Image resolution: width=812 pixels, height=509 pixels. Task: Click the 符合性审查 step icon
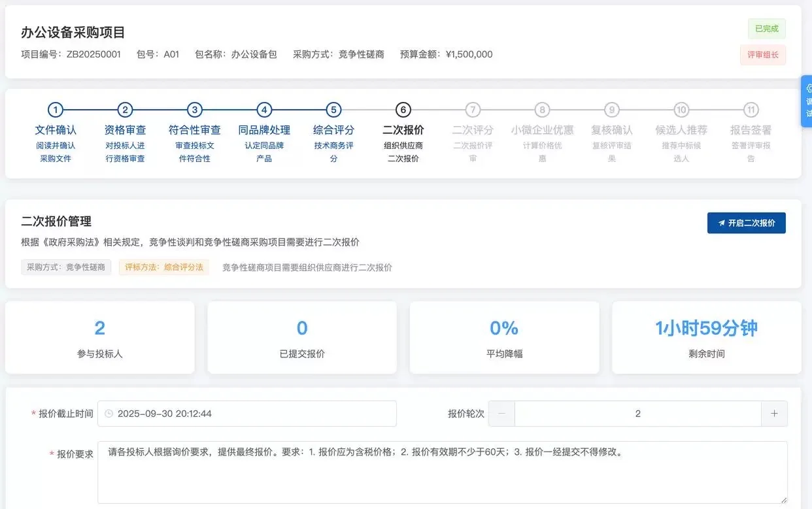[194, 110]
